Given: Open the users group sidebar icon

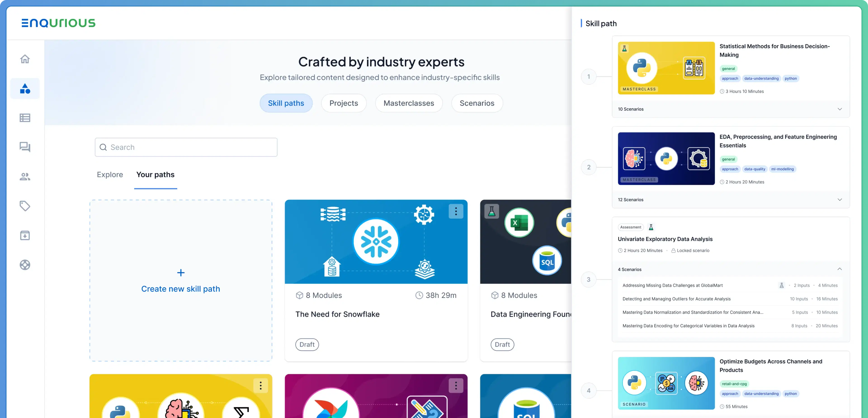Looking at the screenshot, I should pos(25,176).
